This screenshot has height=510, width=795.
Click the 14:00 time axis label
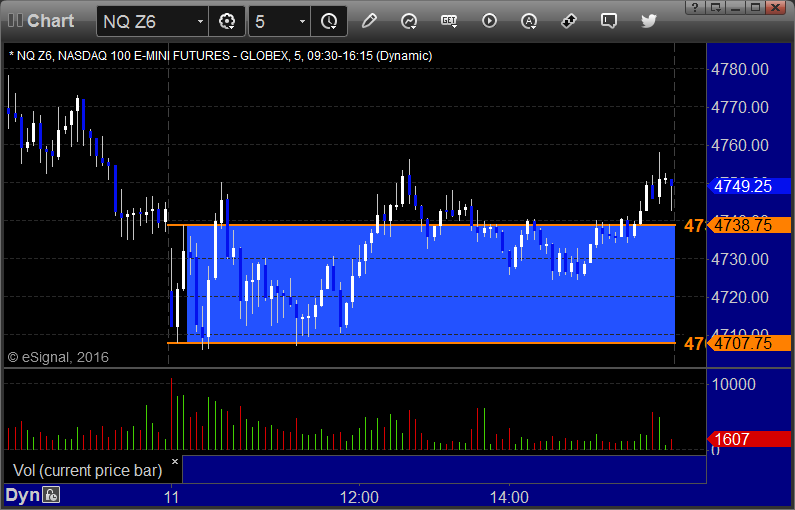(510, 497)
